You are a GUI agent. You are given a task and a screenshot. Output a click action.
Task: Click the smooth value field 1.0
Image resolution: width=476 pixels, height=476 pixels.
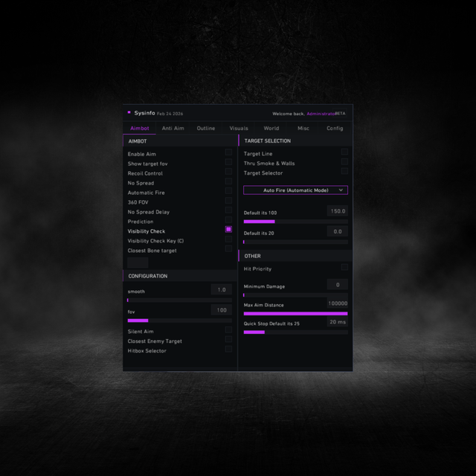(x=222, y=289)
